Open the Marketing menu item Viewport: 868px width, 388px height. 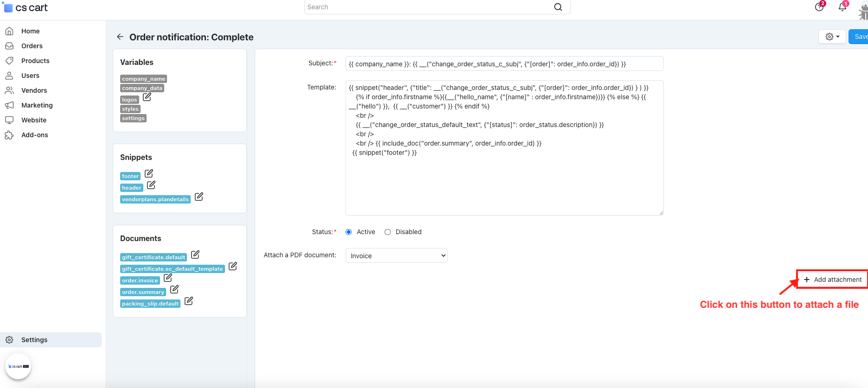click(37, 105)
